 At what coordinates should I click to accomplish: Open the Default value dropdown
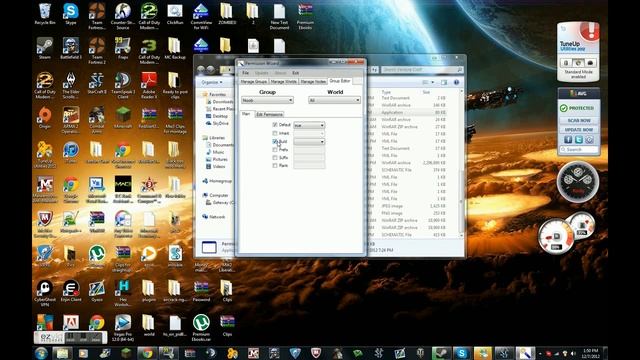[309, 125]
